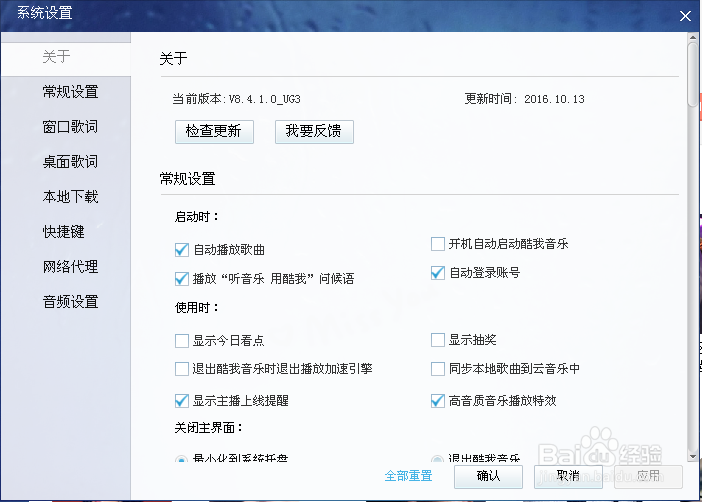702x502 pixels.
Task: Click the scrollbar down arrow
Action: pyautogui.click(x=693, y=457)
